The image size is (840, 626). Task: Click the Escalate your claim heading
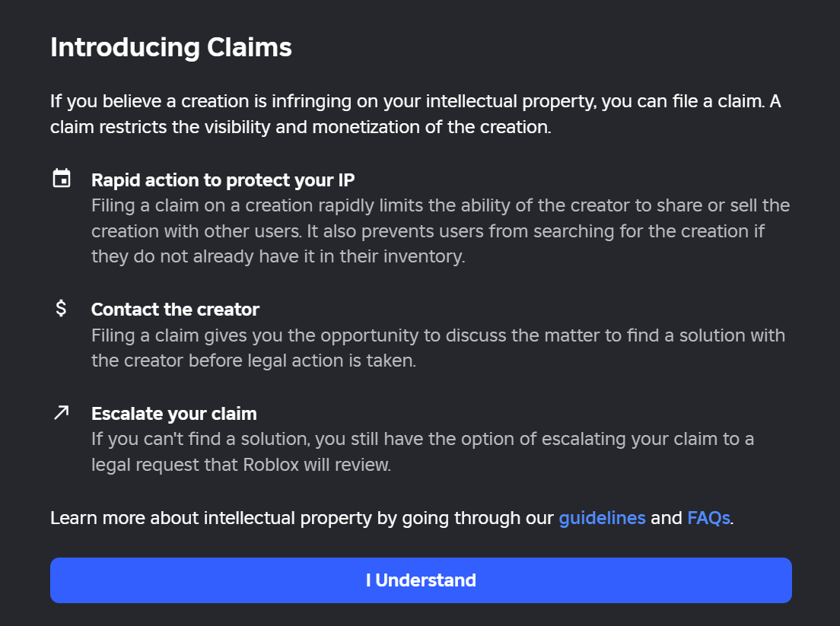pyautogui.click(x=173, y=414)
